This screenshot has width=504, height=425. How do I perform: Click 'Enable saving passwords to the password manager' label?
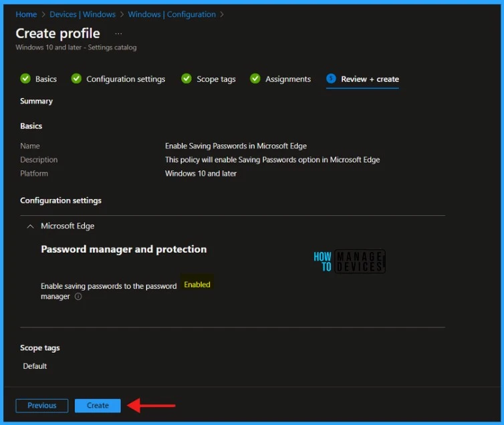click(109, 291)
